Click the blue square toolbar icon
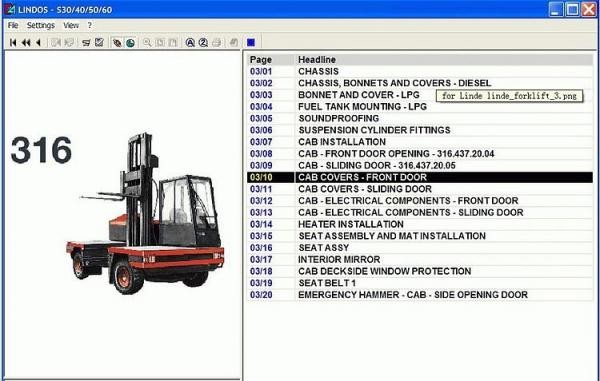The width and height of the screenshot is (600, 381). click(251, 42)
